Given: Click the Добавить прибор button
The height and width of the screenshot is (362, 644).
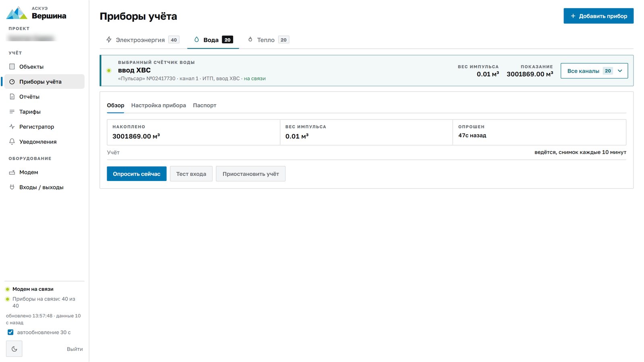Looking at the screenshot, I should click(599, 16).
